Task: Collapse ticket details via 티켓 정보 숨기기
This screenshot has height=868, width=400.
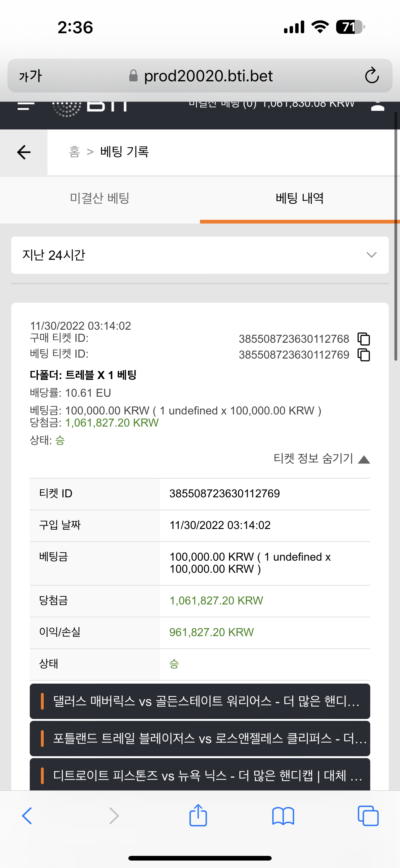Action: click(x=322, y=459)
